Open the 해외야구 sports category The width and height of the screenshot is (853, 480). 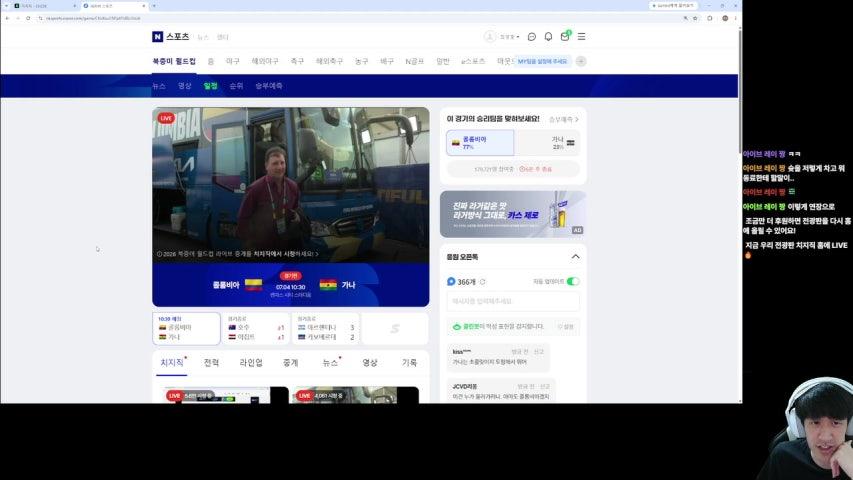pos(265,61)
